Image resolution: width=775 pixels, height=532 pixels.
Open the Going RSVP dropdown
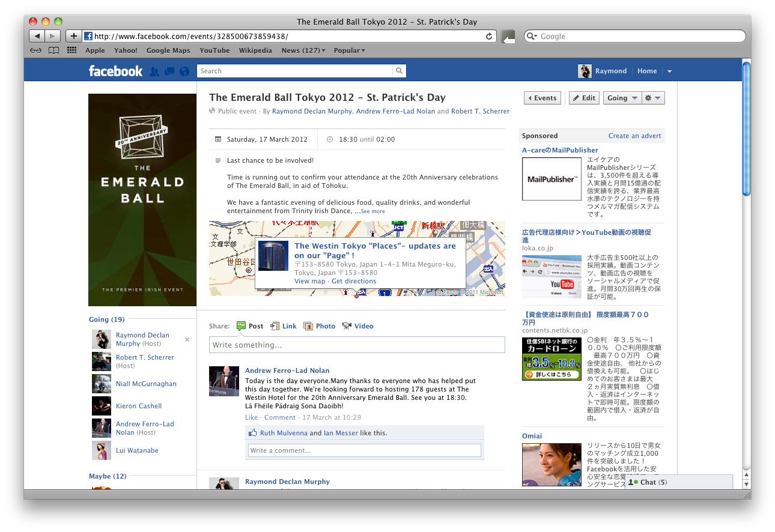pos(622,98)
